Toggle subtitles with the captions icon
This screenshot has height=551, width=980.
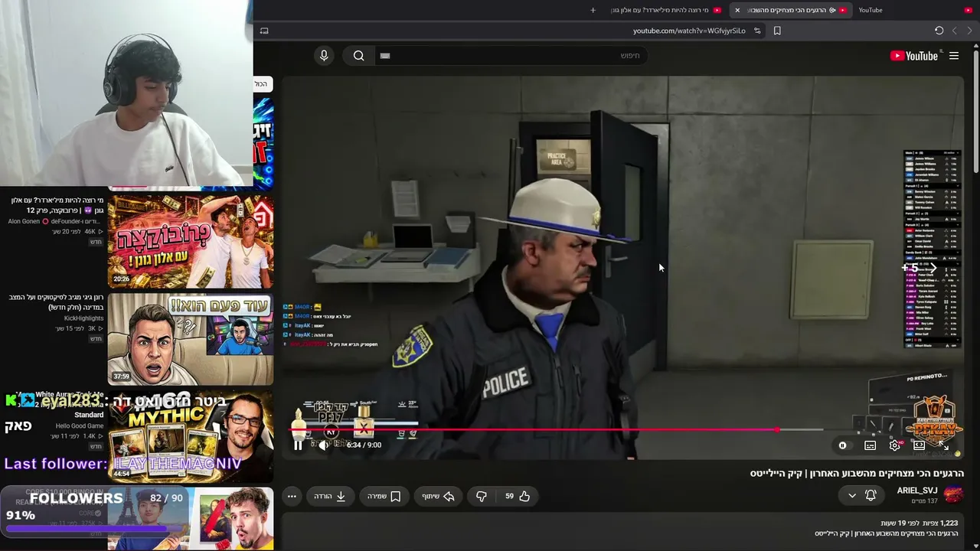(x=870, y=445)
